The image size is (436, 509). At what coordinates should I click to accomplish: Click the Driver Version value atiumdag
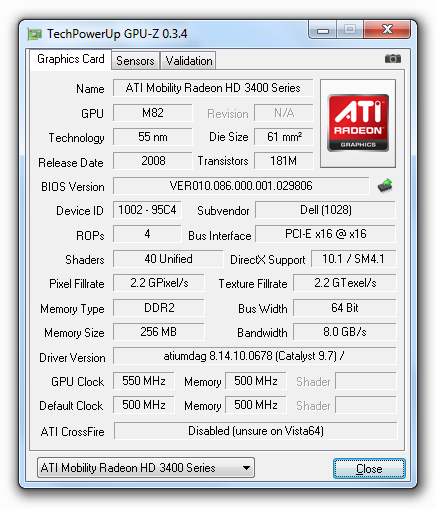255,356
